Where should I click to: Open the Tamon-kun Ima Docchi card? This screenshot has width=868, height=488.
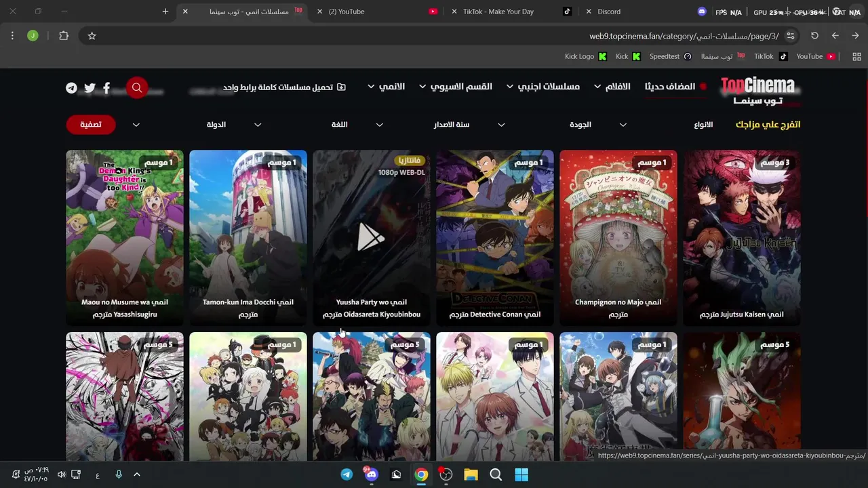tap(248, 237)
